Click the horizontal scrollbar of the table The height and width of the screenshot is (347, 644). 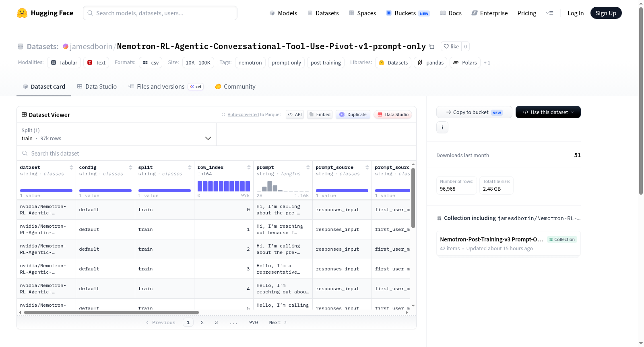tap(111, 312)
